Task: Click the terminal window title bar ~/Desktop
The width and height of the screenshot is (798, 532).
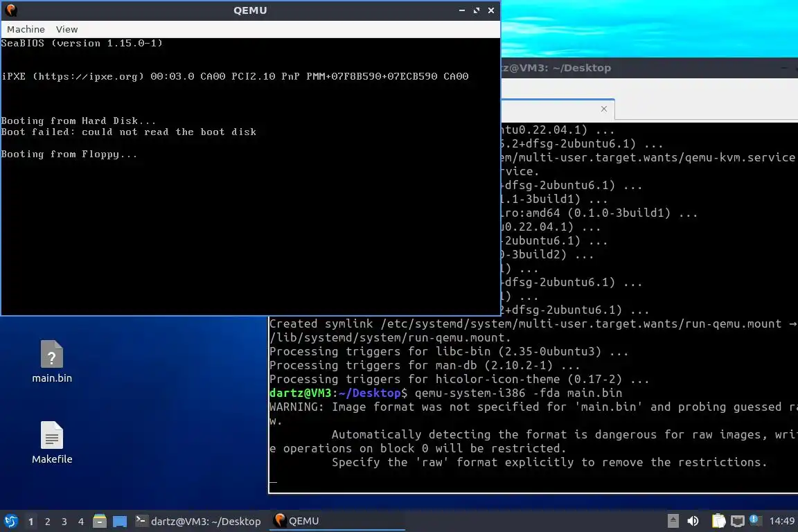Action: [649, 68]
